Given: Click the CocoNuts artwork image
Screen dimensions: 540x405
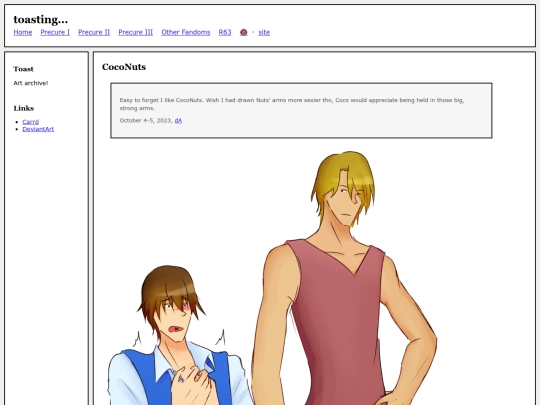Looking at the screenshot, I should pyautogui.click(x=274, y=278).
